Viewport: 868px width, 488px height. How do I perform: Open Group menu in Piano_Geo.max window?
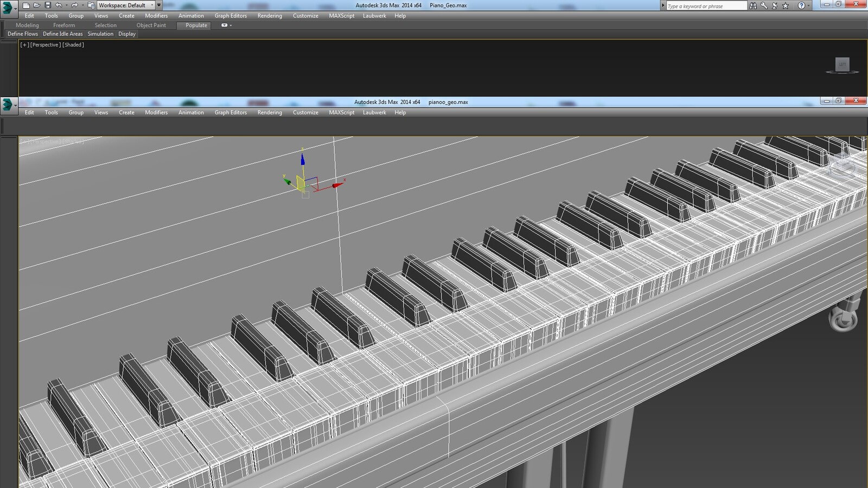pos(76,16)
